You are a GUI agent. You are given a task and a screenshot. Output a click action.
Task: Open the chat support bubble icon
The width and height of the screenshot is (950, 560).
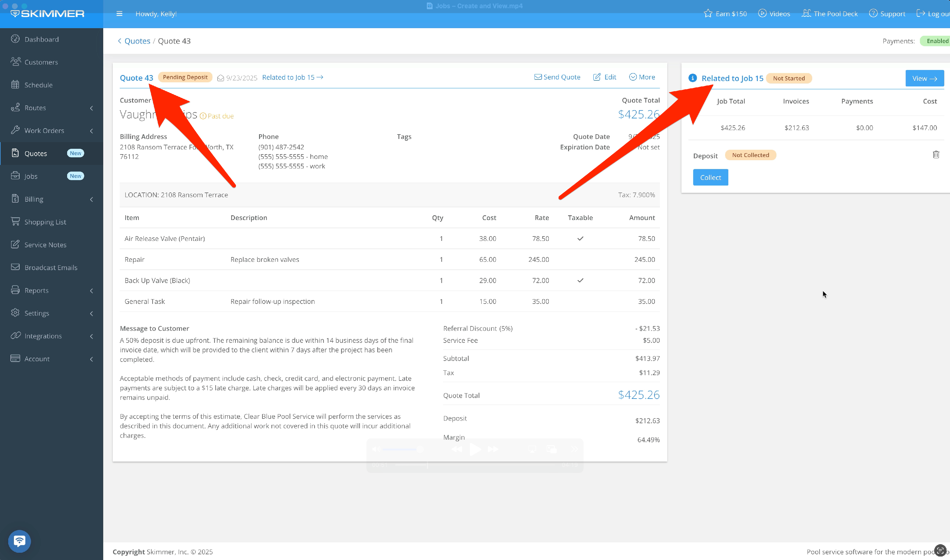pos(19,541)
